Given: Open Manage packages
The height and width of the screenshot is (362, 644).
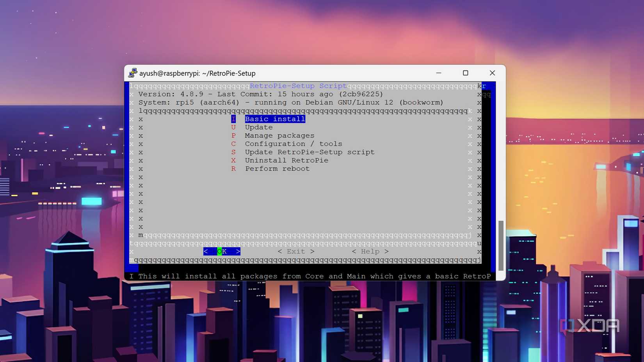Looking at the screenshot, I should pos(279,135).
